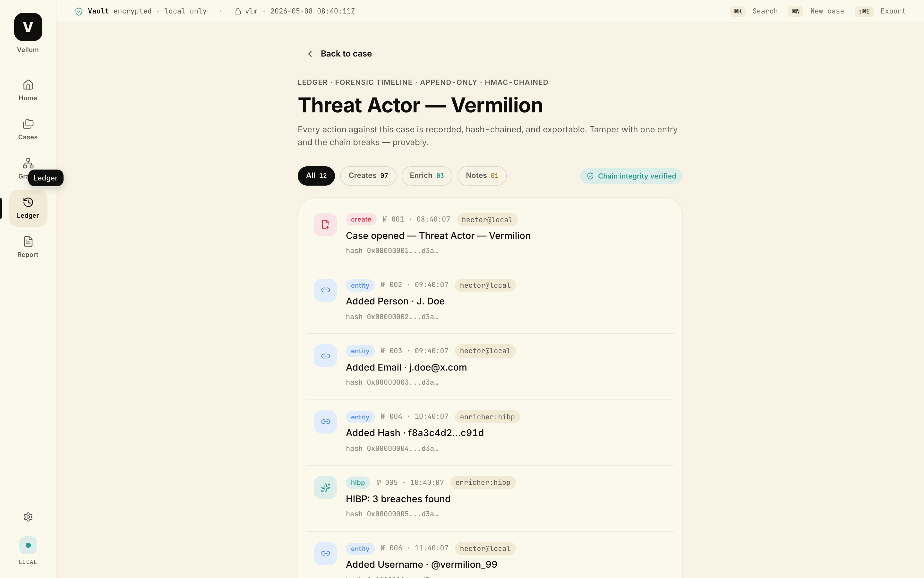Click the create file icon for entry 001
The height and width of the screenshot is (578, 924).
coord(325,225)
